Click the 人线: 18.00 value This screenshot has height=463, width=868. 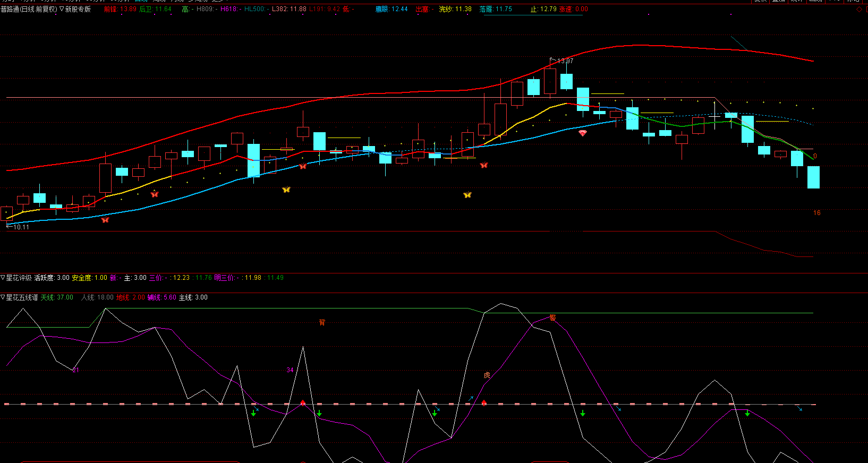[97, 297]
